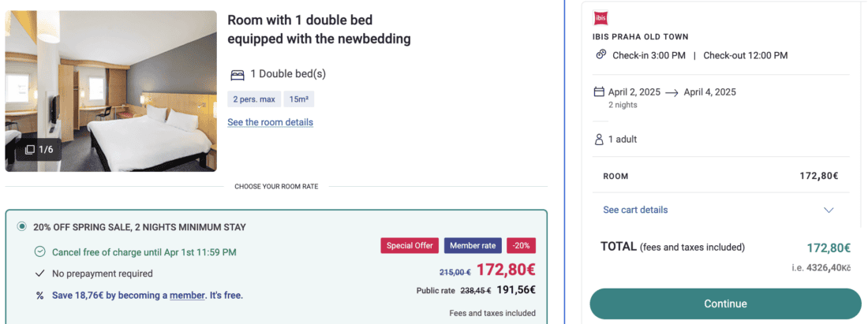Click the double bed icon

(237, 75)
